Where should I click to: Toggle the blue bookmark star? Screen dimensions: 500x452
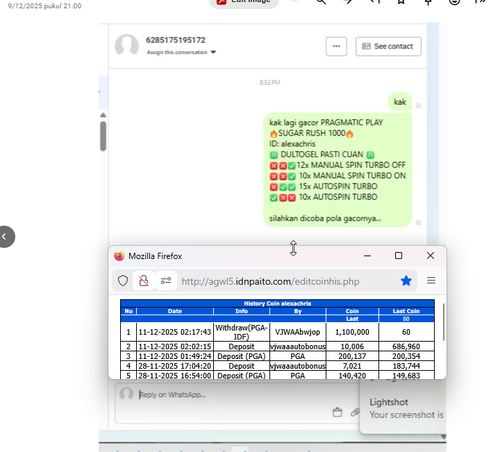pos(406,281)
